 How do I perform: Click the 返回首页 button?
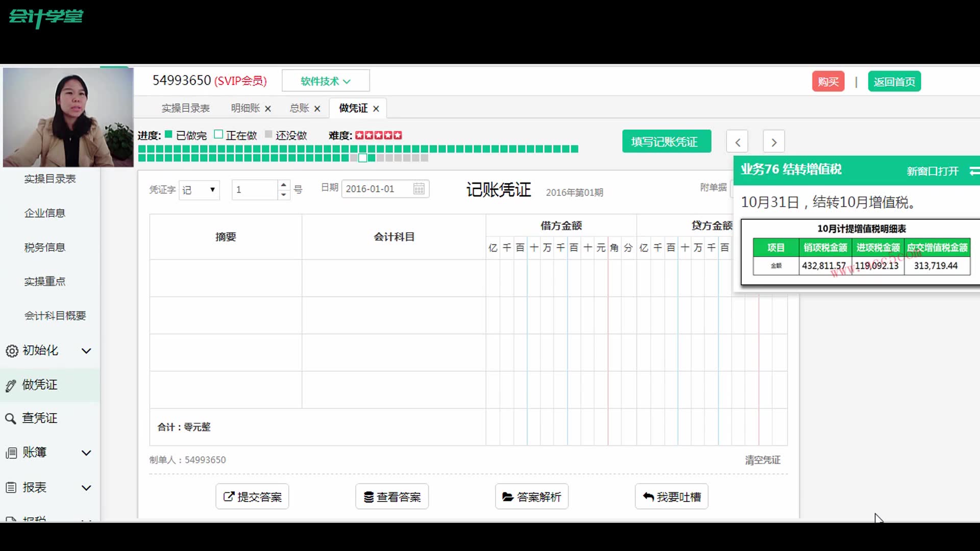(x=894, y=82)
